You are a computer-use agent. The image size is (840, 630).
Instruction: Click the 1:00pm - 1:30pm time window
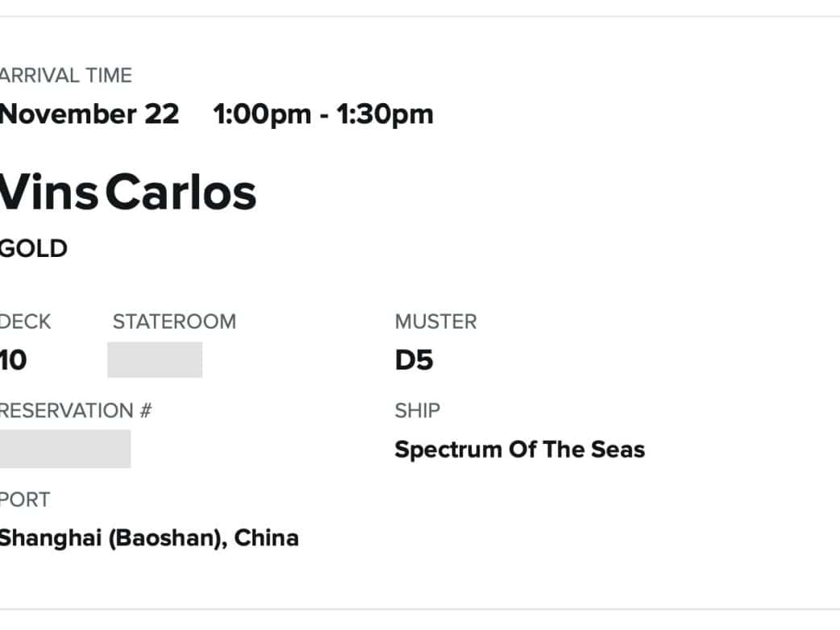[x=323, y=114]
